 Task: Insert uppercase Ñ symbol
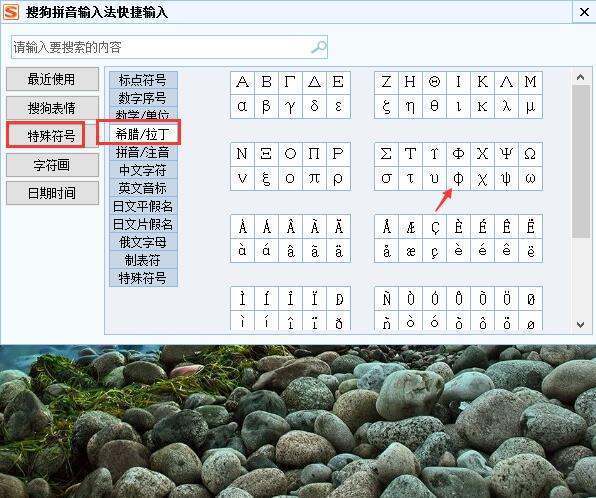point(386,299)
